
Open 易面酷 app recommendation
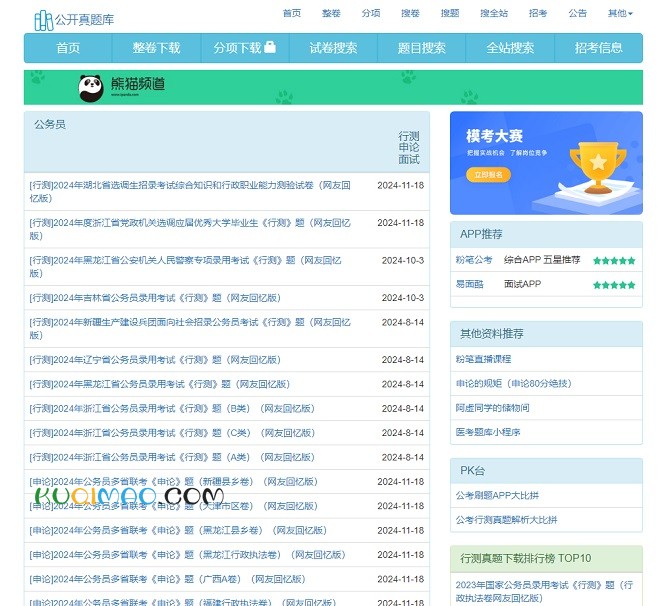click(469, 284)
